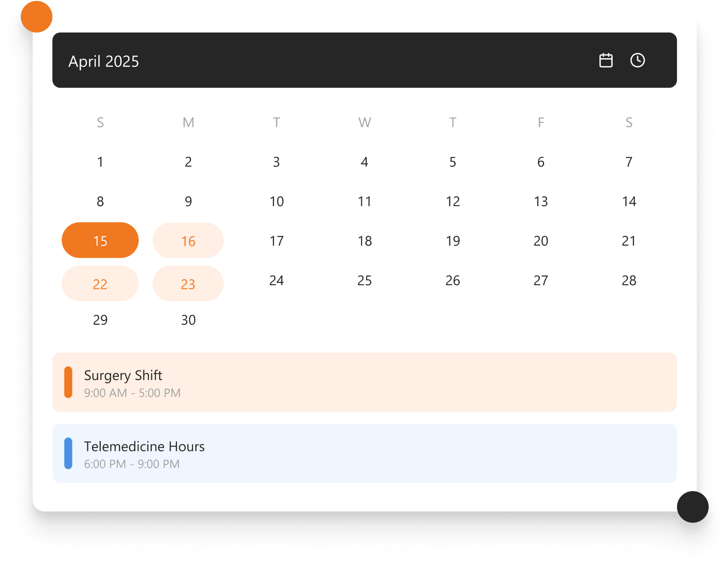Select date 28 in the last column
The height and width of the screenshot is (562, 728).
coord(629,281)
